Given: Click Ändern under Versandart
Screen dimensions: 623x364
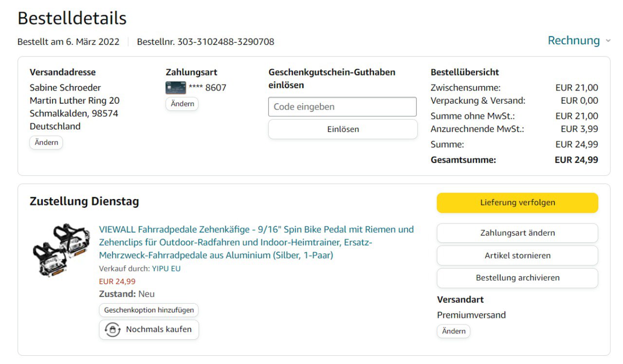Looking at the screenshot, I should click(x=454, y=331).
